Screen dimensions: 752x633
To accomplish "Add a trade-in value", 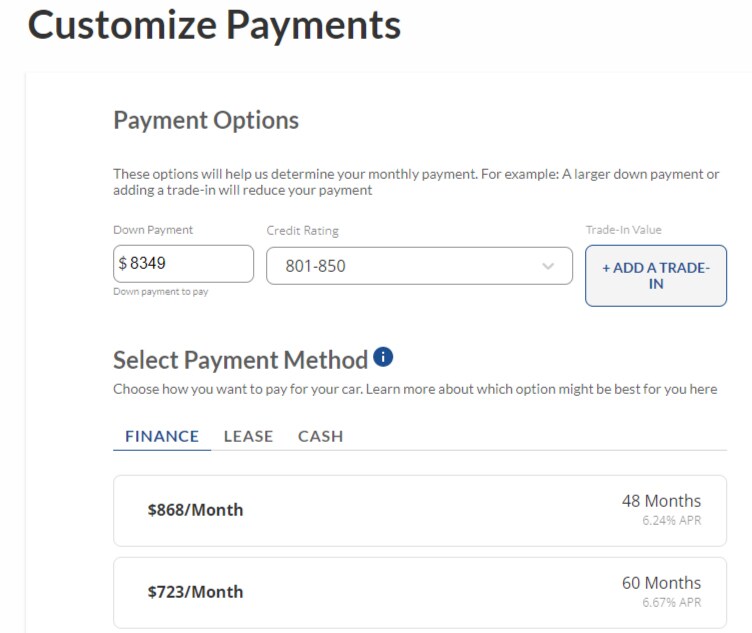I will (x=656, y=276).
